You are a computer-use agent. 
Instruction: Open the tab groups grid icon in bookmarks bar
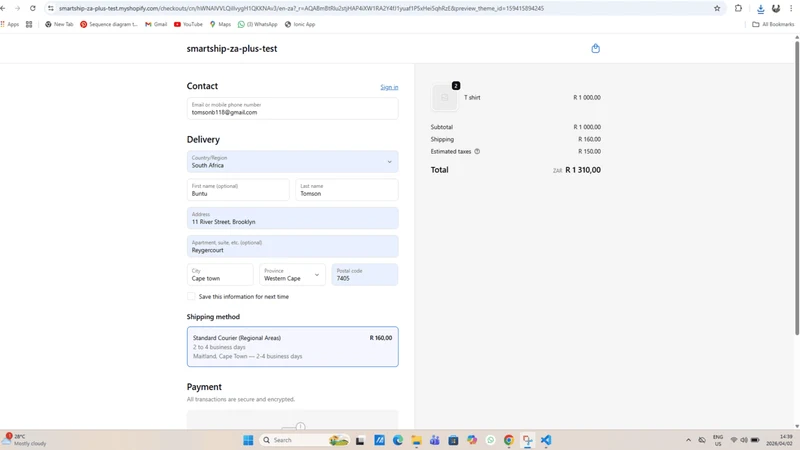click(x=29, y=24)
